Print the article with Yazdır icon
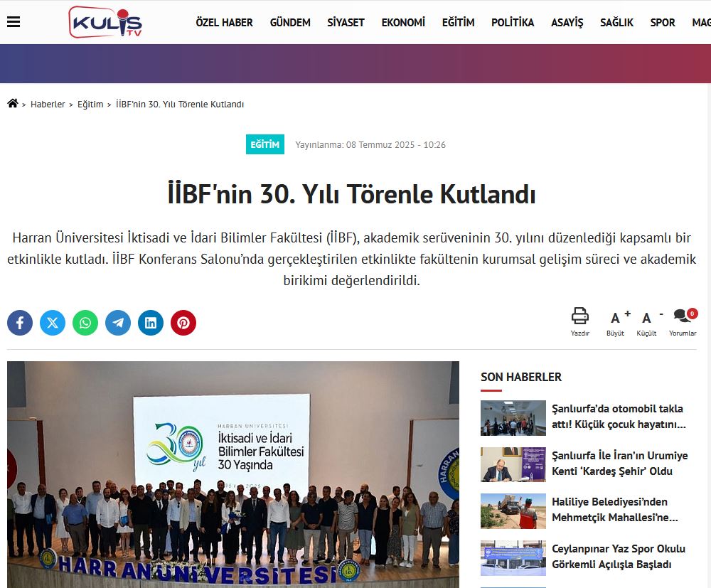711x588 pixels. pos(580,321)
